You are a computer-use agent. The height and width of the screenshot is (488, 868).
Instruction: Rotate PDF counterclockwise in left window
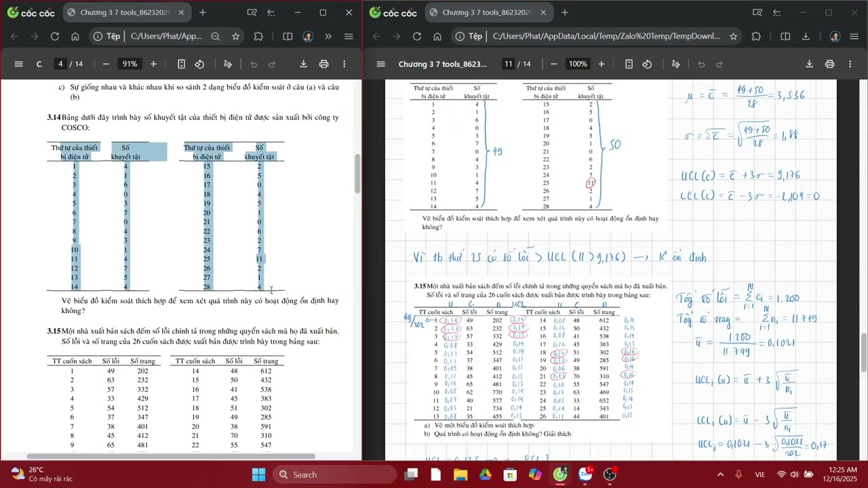pos(199,64)
